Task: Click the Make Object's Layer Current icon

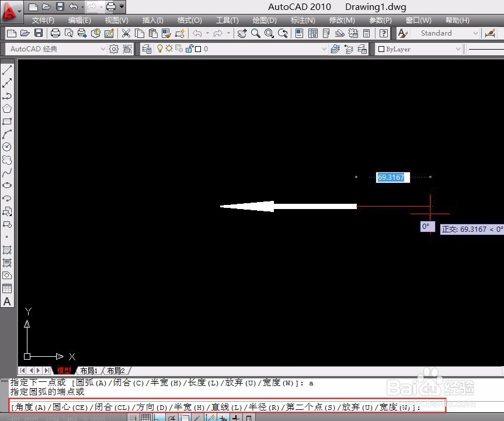Action: [x=335, y=49]
